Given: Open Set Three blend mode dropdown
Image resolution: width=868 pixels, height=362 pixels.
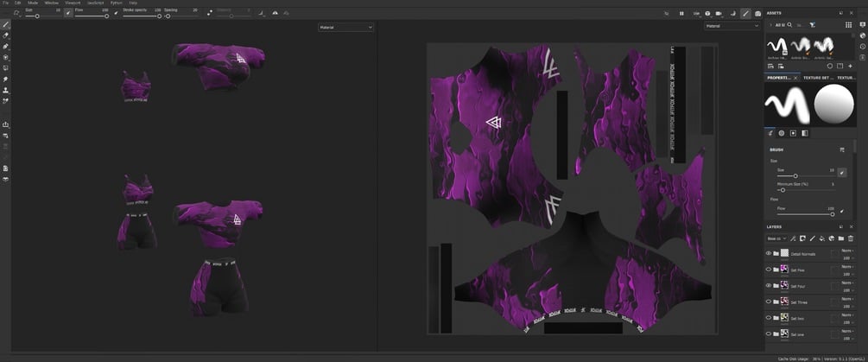Looking at the screenshot, I should 847,299.
